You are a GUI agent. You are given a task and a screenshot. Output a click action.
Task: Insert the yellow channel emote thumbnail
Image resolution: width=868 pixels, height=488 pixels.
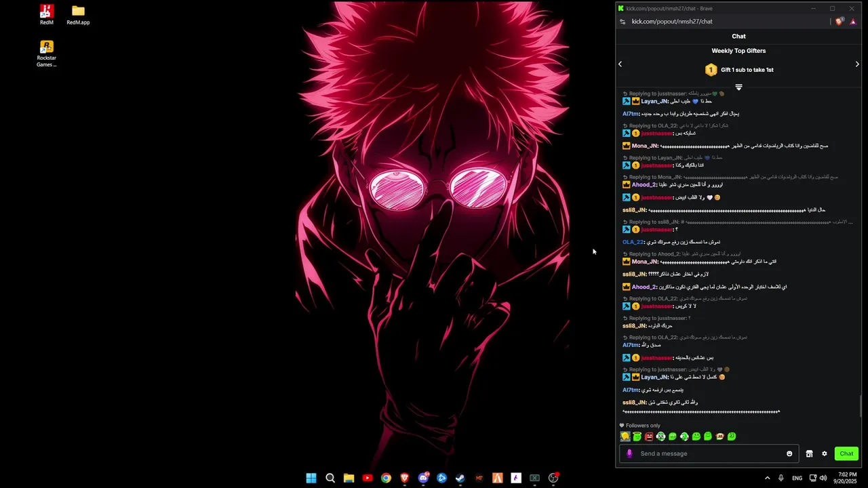click(x=625, y=436)
